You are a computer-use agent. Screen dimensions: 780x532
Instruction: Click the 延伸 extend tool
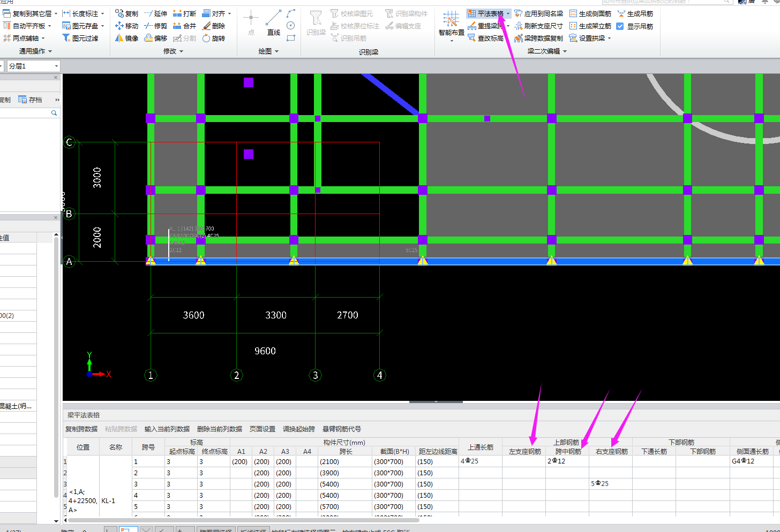pyautogui.click(x=156, y=13)
